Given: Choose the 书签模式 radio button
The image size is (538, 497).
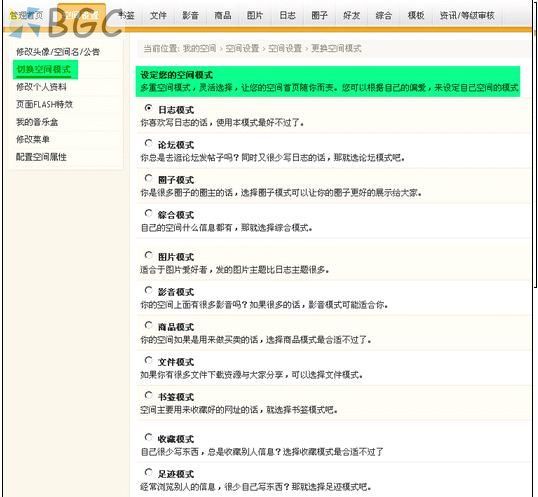Looking at the screenshot, I should click(x=149, y=395).
